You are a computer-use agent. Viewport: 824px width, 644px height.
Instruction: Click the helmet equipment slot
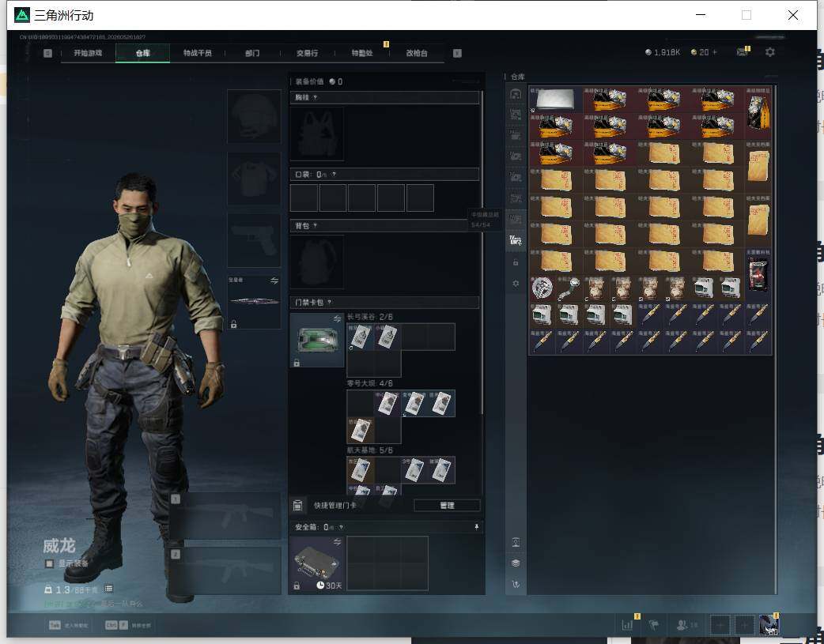coord(254,117)
